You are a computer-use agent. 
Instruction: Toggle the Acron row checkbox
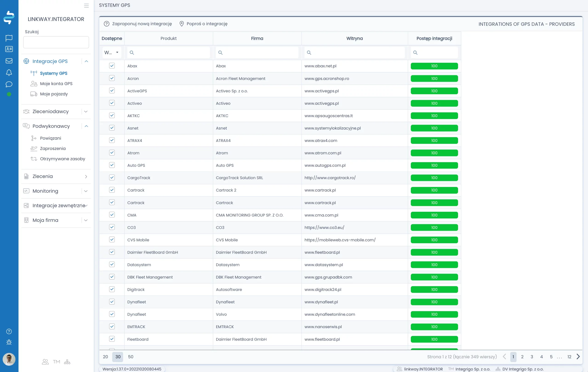click(112, 78)
